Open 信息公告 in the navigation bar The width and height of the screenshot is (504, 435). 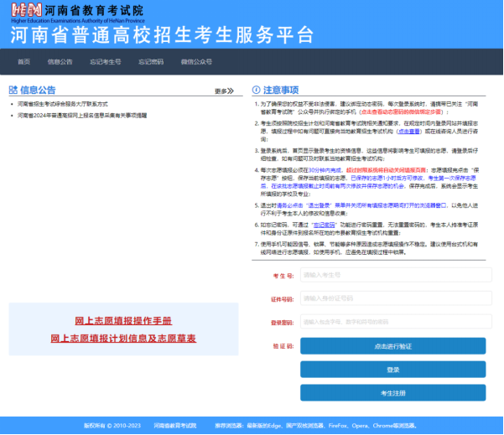tap(60, 62)
